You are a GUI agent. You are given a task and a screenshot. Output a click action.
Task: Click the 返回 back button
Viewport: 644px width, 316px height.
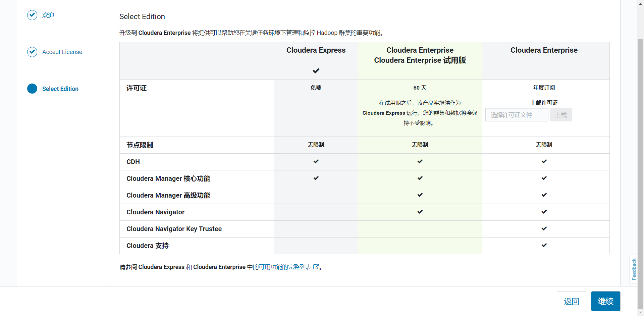572,301
